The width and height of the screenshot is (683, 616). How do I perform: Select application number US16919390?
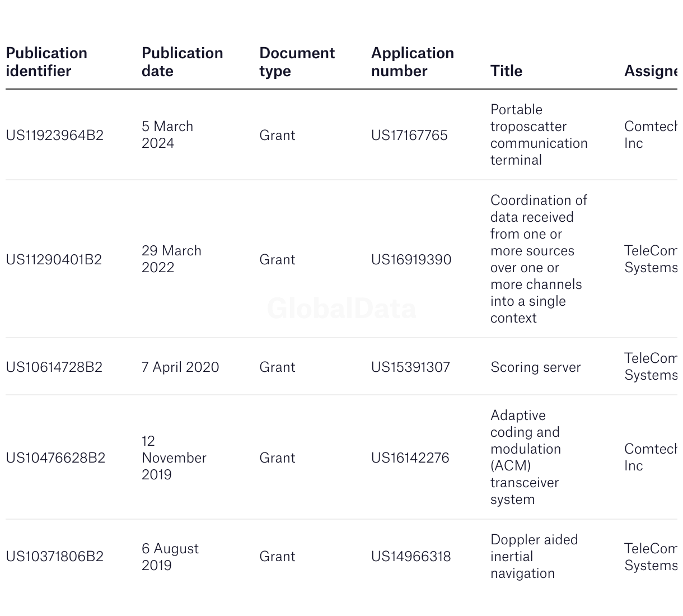coord(411,260)
